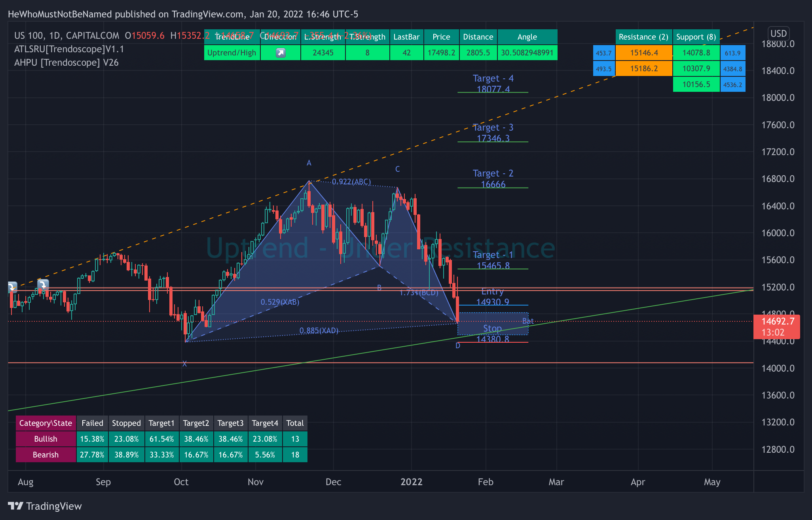
Task: Click the Bullish row label
Action: [46, 439]
